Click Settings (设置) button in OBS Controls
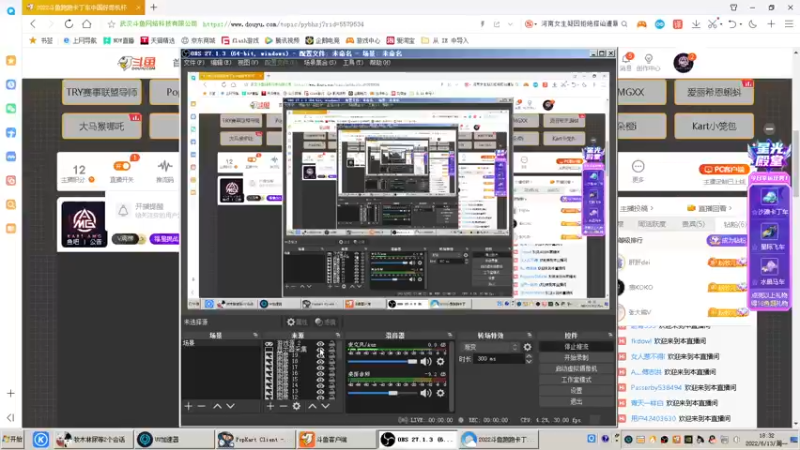 [576, 390]
